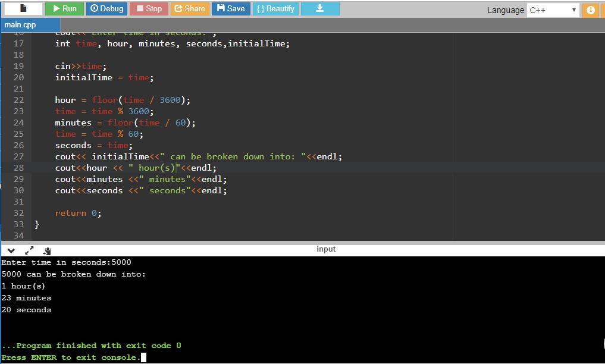This screenshot has width=605, height=364.
Task: Switch to the main.cpp tab
Action: coord(20,25)
